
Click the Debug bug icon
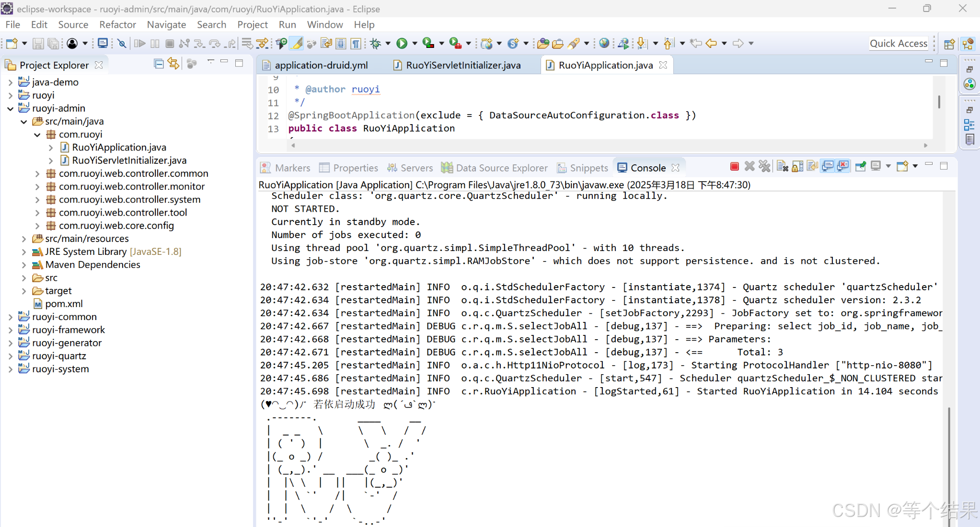[x=376, y=44]
